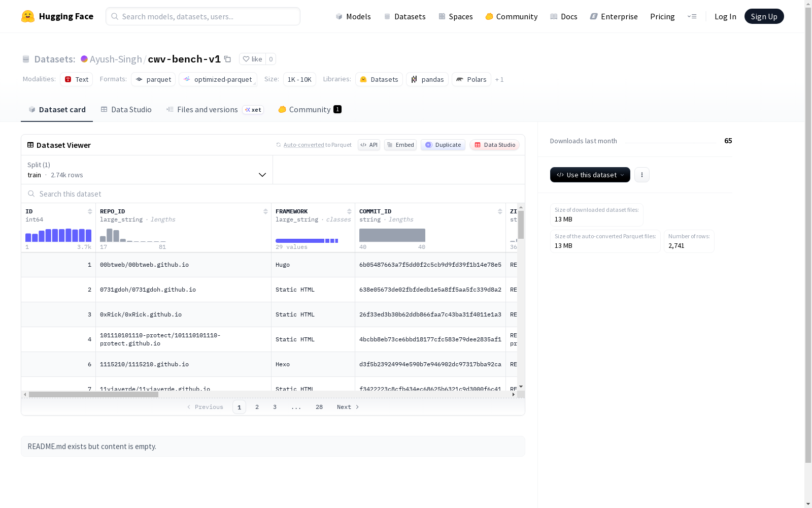The width and height of the screenshot is (812, 508).
Task: Click the table scroll-down arrow
Action: [521, 387]
